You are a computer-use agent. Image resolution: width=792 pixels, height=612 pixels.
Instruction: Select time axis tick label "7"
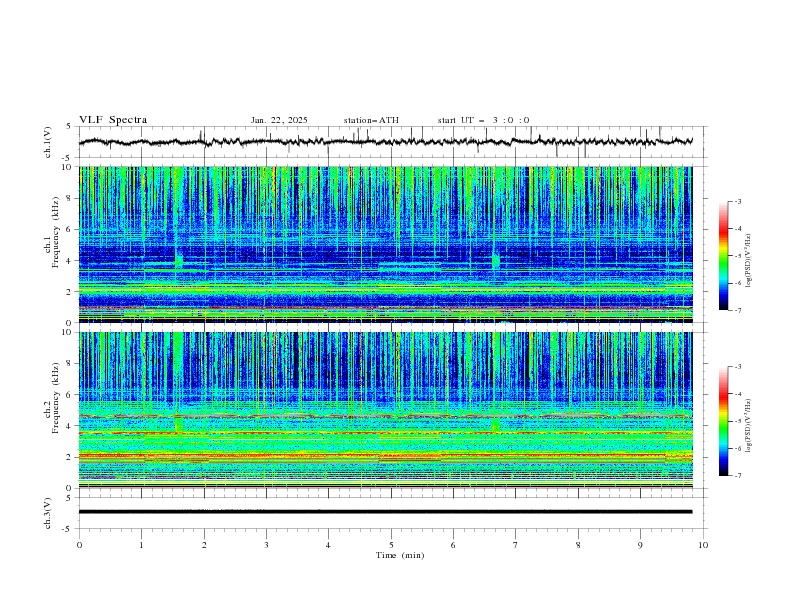tap(516, 545)
